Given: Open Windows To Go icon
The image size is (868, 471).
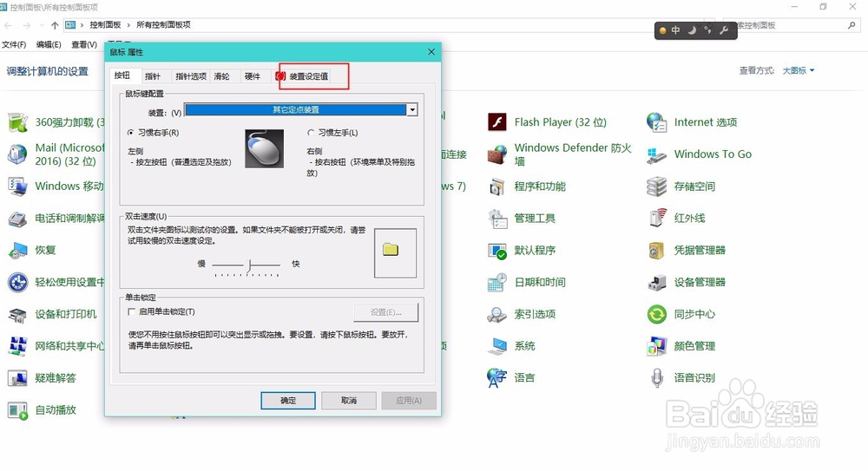Looking at the screenshot, I should [656, 154].
